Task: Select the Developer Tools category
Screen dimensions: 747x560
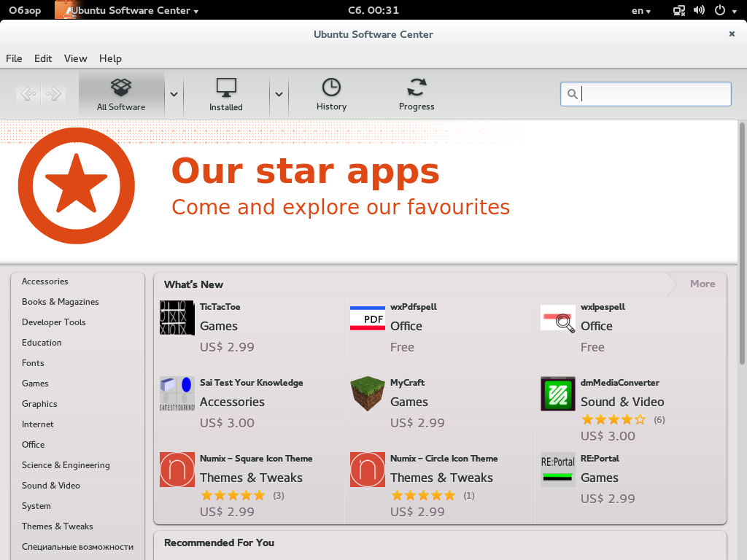Action: [x=53, y=322]
